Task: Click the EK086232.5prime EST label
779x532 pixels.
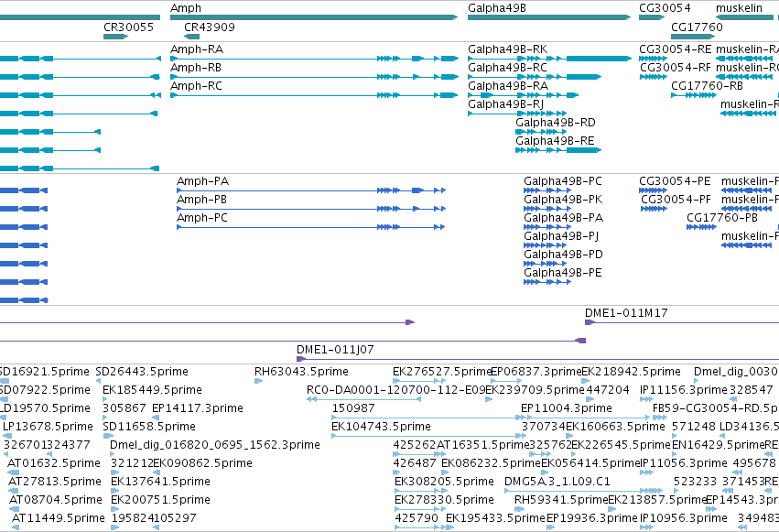Action: [x=491, y=464]
